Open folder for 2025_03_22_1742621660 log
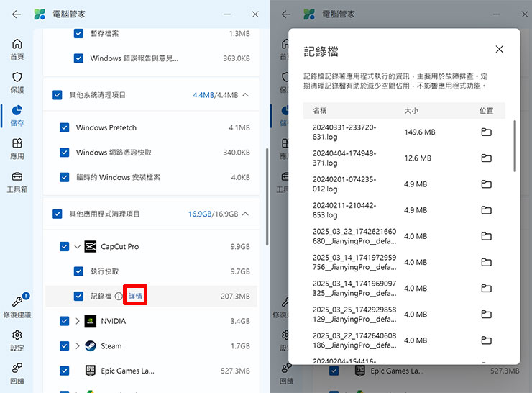Viewport: 532px width, 393px height. (x=486, y=236)
